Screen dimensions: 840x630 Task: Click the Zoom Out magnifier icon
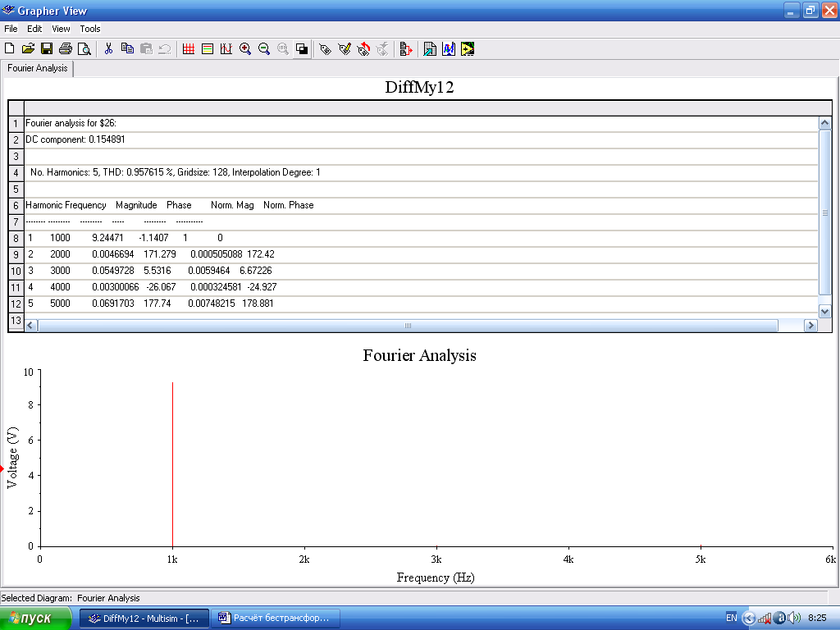[264, 49]
